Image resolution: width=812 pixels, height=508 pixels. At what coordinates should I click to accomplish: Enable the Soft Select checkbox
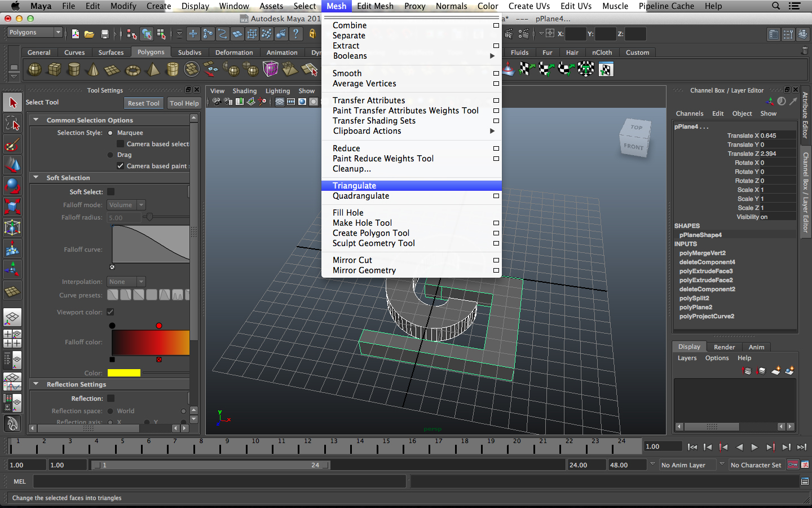[111, 192]
